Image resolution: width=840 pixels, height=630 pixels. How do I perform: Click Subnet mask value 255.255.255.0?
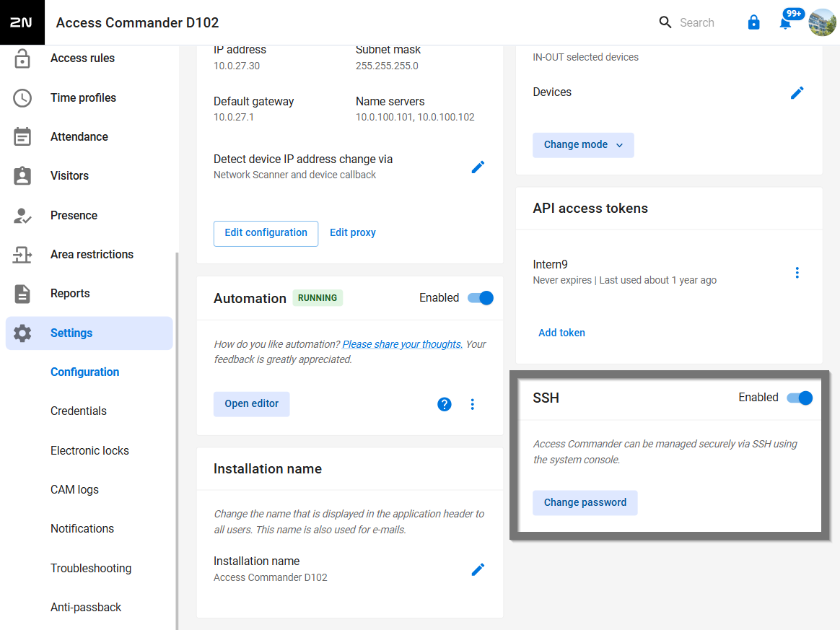tap(387, 66)
